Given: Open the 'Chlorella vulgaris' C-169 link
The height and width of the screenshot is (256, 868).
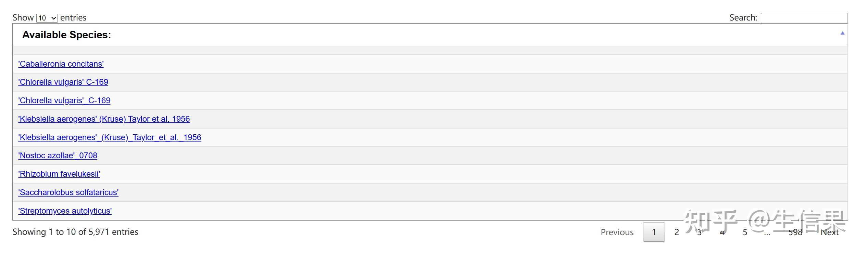Looking at the screenshot, I should (x=63, y=82).
